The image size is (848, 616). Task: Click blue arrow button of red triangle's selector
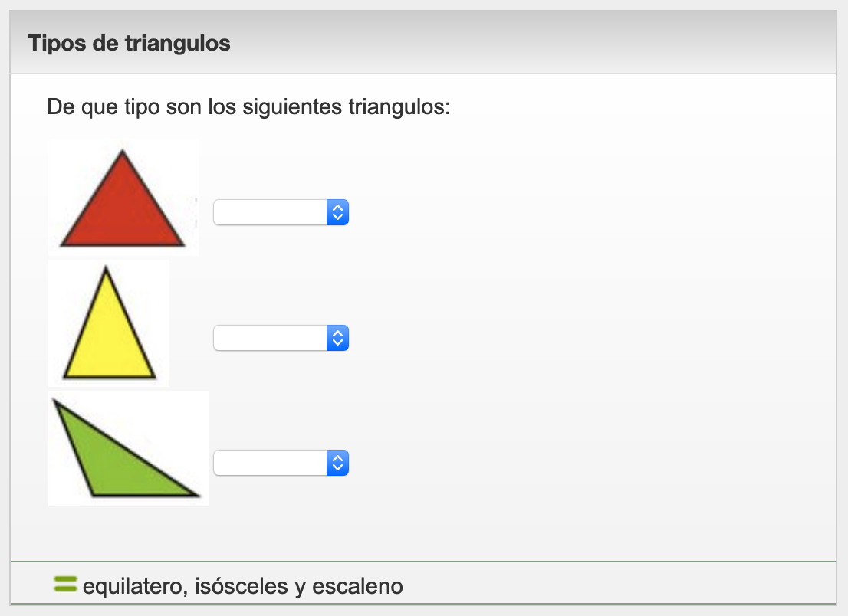pyautogui.click(x=338, y=212)
